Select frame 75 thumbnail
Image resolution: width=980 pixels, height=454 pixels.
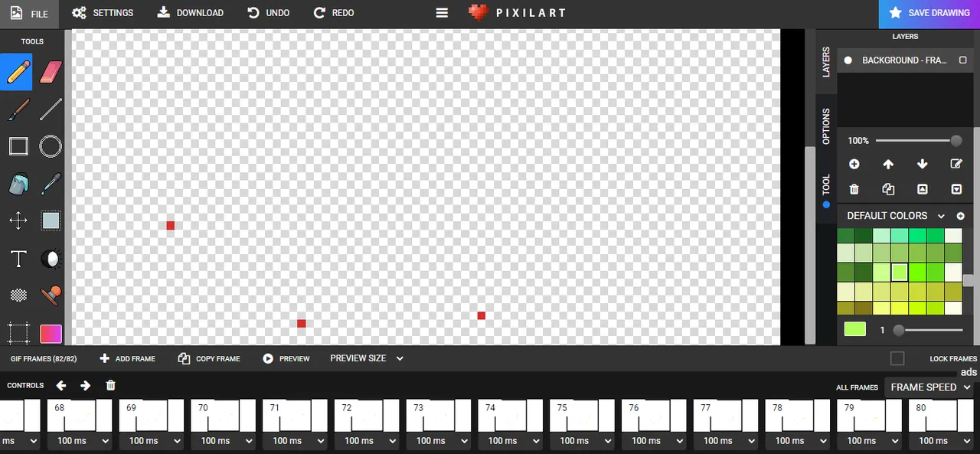582,416
